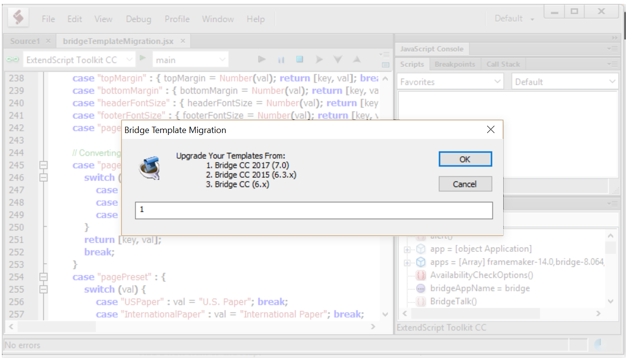Run the script with the Play icon

pyautogui.click(x=261, y=59)
